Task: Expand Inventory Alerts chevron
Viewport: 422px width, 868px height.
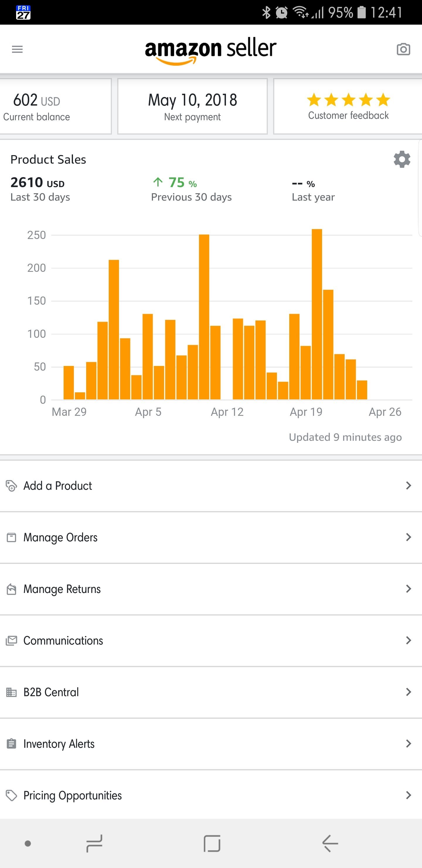Action: click(409, 743)
